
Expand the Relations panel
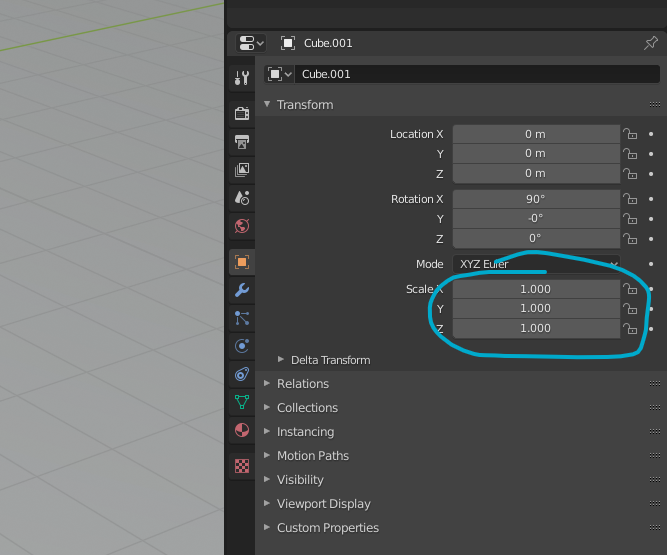(302, 384)
